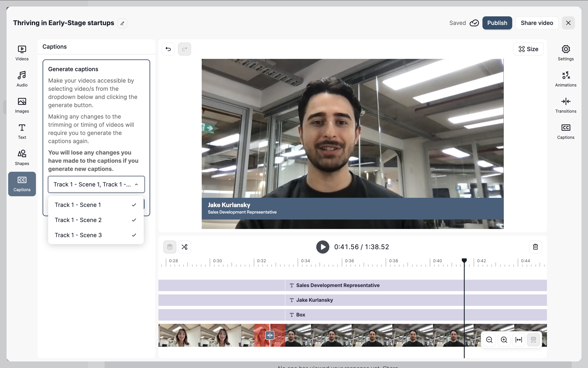The width and height of the screenshot is (588, 368).
Task: Click the Jake Kurlansky name overlay in preview
Action: (229, 205)
